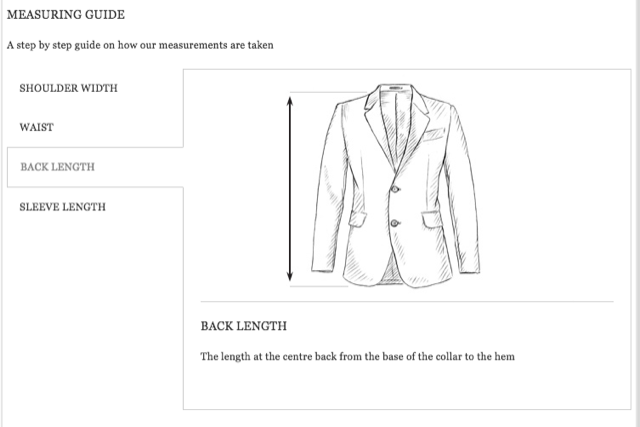Switch to the Waist tab
This screenshot has height=427, width=640.
pyautogui.click(x=36, y=127)
